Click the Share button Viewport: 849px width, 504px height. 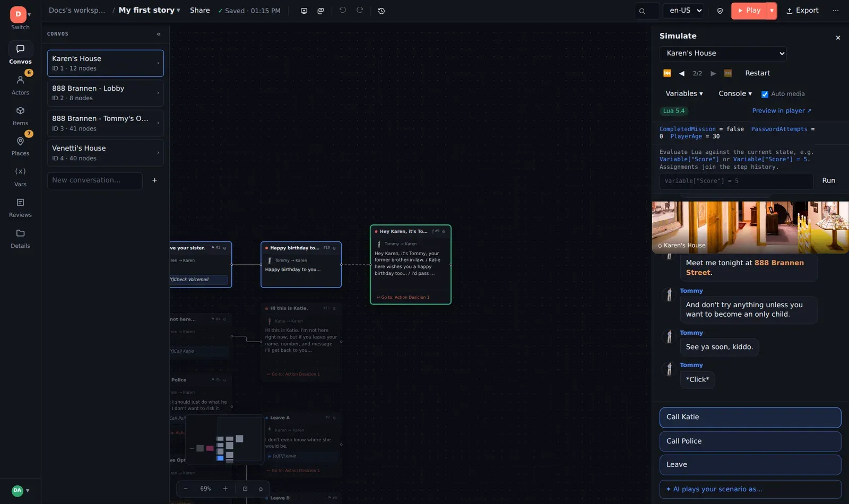pyautogui.click(x=200, y=11)
